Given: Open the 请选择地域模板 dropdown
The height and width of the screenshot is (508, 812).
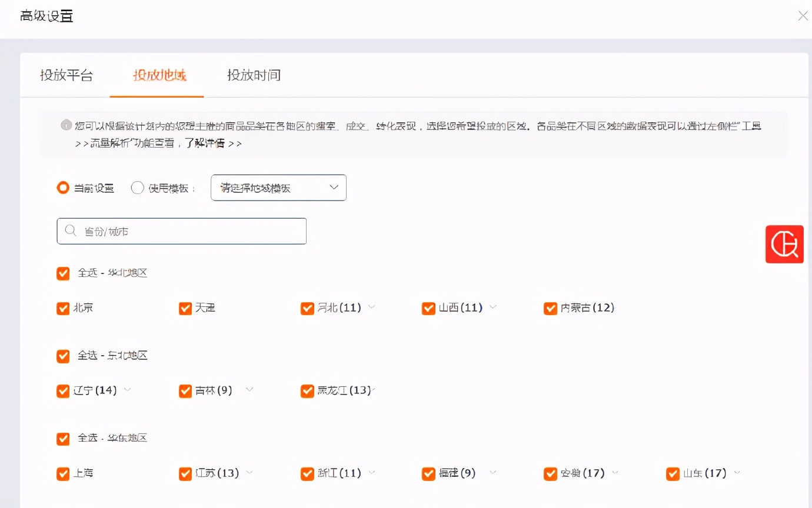Looking at the screenshot, I should 278,188.
